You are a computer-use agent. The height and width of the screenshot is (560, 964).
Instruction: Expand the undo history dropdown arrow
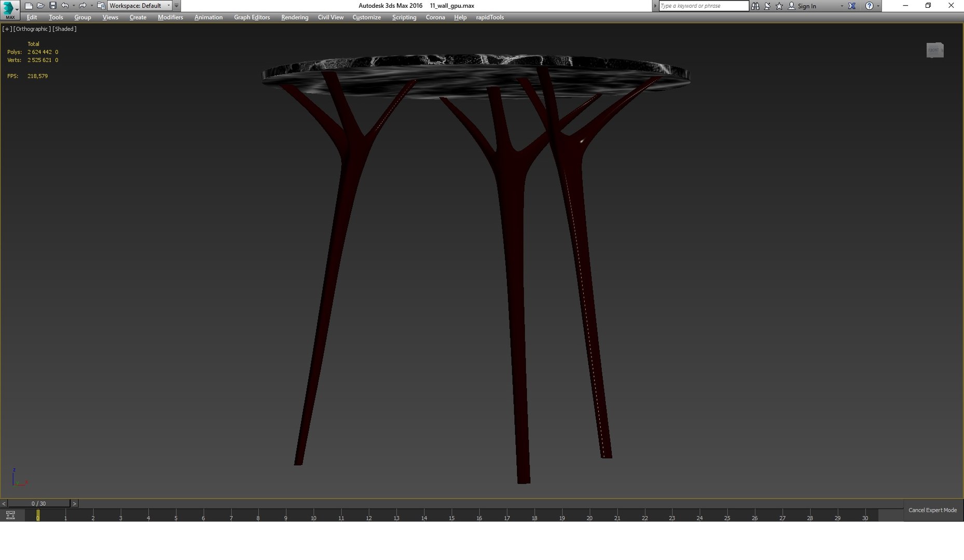[73, 6]
